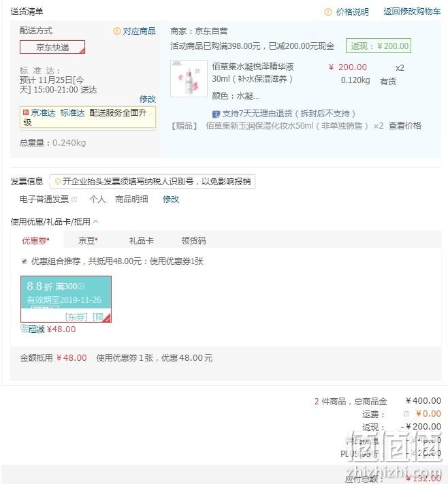
Task: Toggle 优惠组合推荐 checkbox
Action: [25, 261]
